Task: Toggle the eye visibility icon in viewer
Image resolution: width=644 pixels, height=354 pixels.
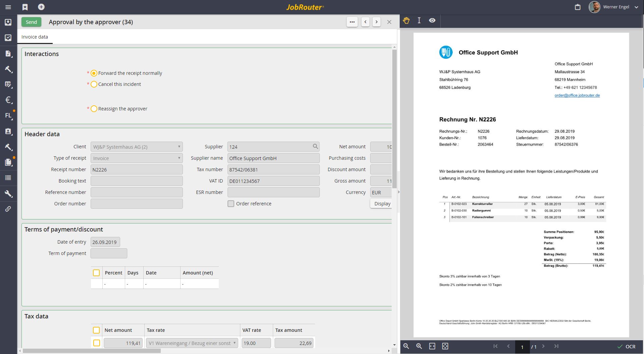Action: point(432,20)
